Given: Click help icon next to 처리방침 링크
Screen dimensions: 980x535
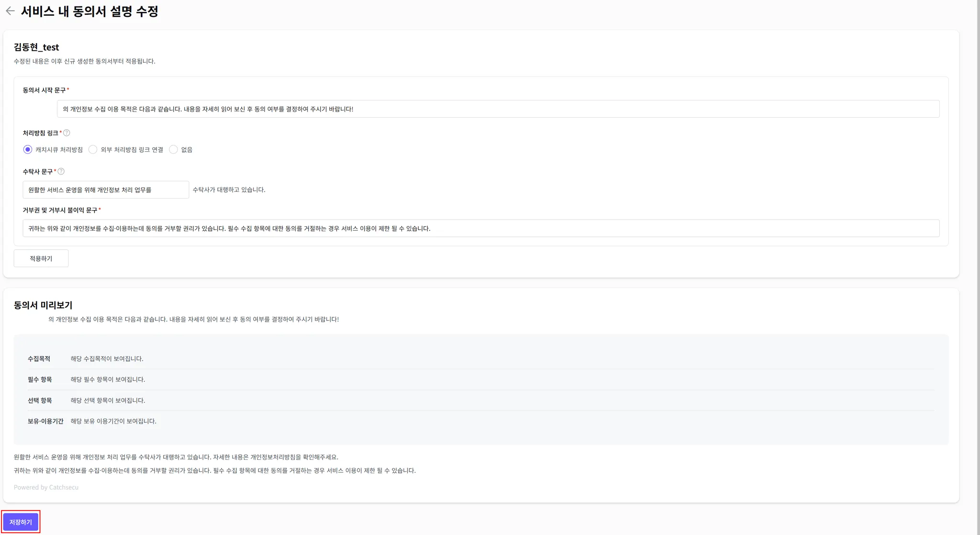Looking at the screenshot, I should pyautogui.click(x=67, y=133).
